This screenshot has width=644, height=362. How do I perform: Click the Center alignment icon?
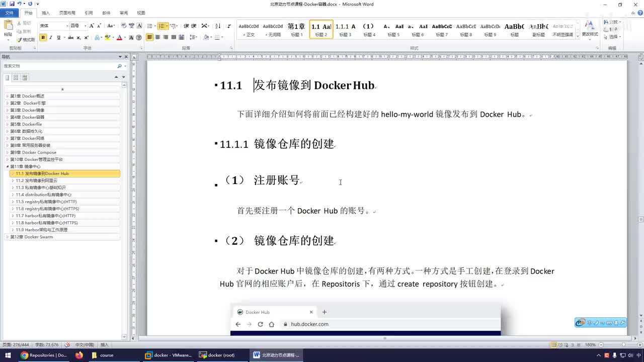tap(158, 38)
